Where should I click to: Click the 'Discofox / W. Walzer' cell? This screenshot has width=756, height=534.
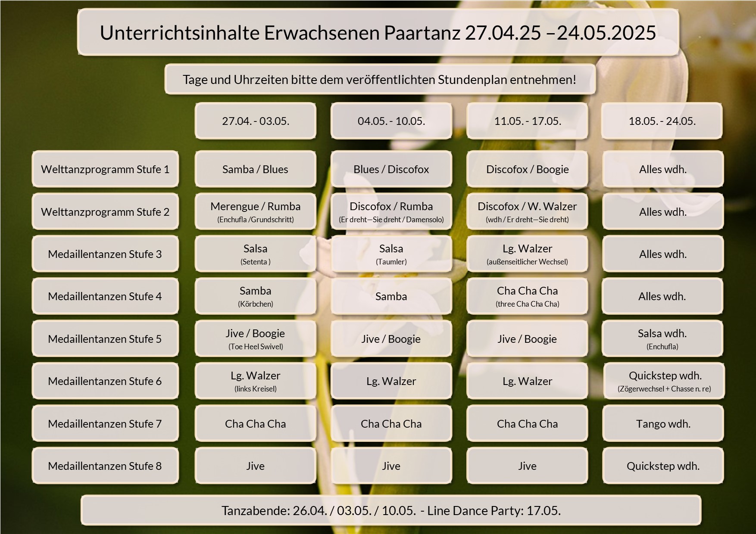[x=527, y=211]
